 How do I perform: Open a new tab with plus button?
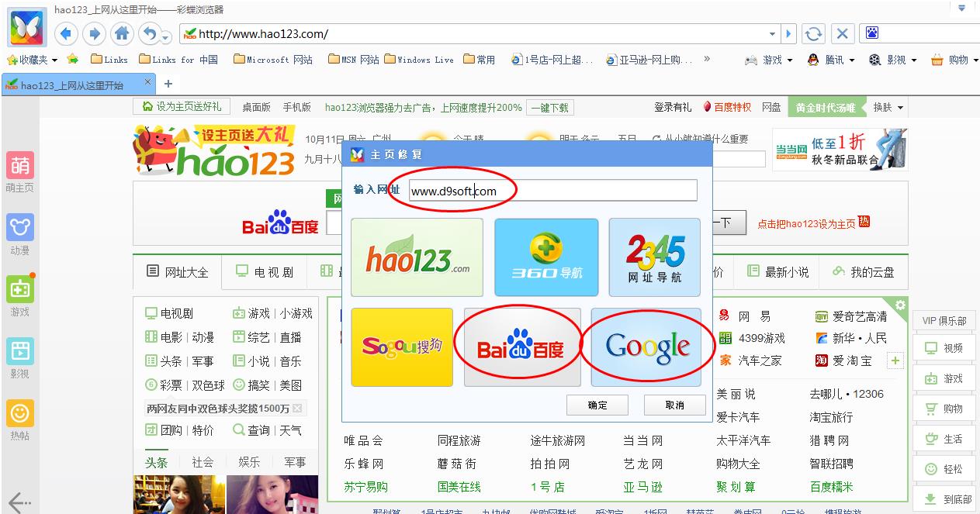pyautogui.click(x=168, y=84)
